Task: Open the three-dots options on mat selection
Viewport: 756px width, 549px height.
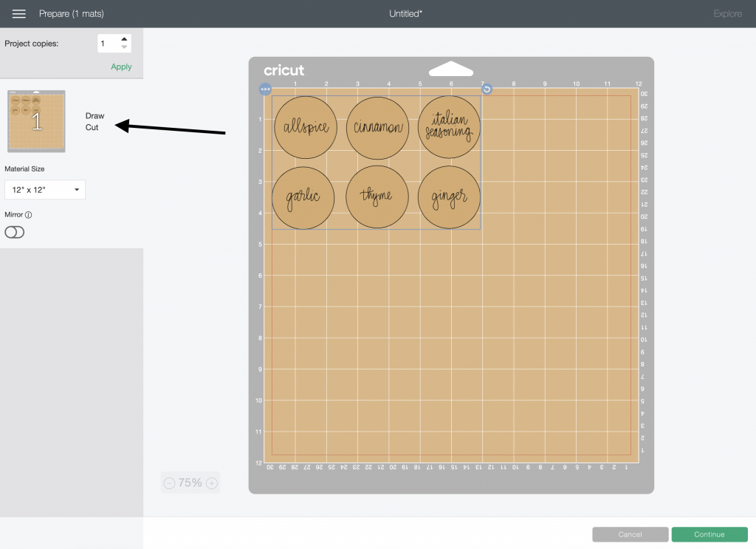Action: (x=265, y=89)
